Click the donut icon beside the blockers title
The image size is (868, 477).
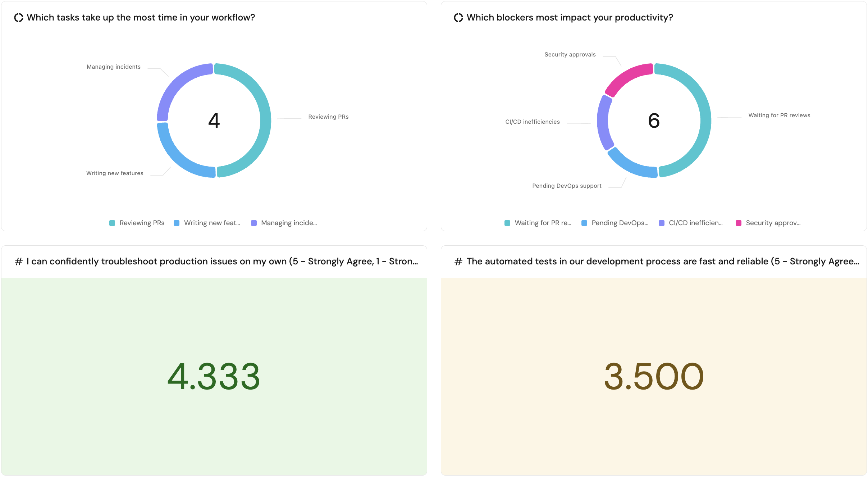[x=458, y=18]
